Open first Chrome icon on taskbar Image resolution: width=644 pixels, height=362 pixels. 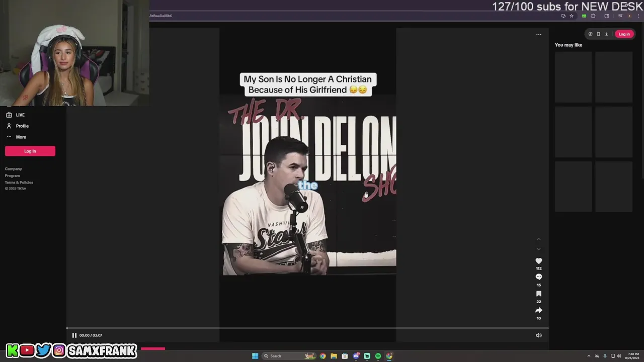coord(323,356)
